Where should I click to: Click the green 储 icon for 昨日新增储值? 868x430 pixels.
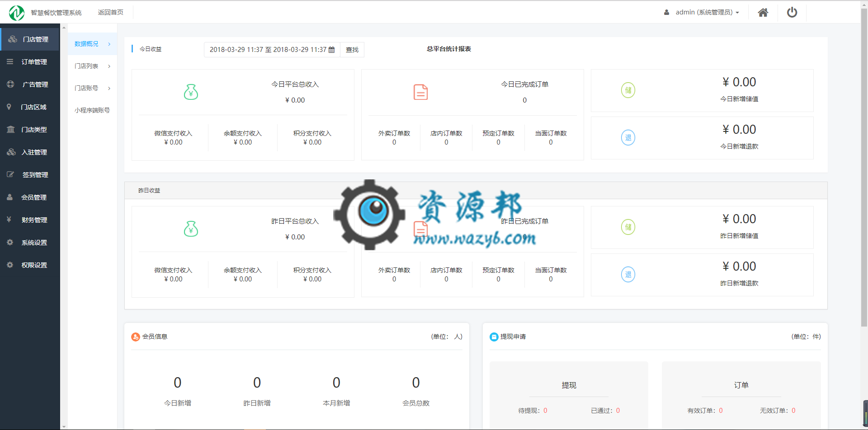point(628,227)
